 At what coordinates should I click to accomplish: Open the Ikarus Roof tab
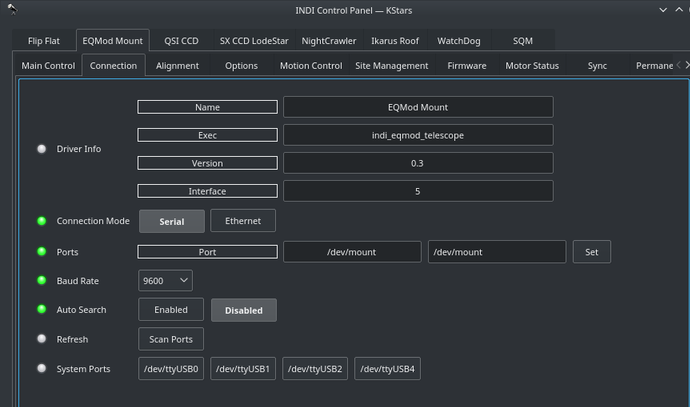[x=395, y=41]
